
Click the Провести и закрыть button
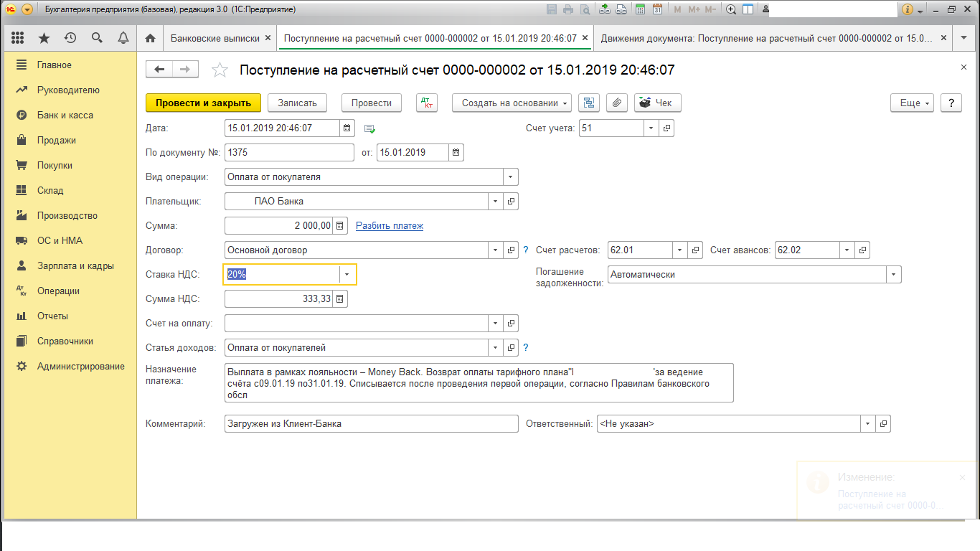(x=203, y=103)
